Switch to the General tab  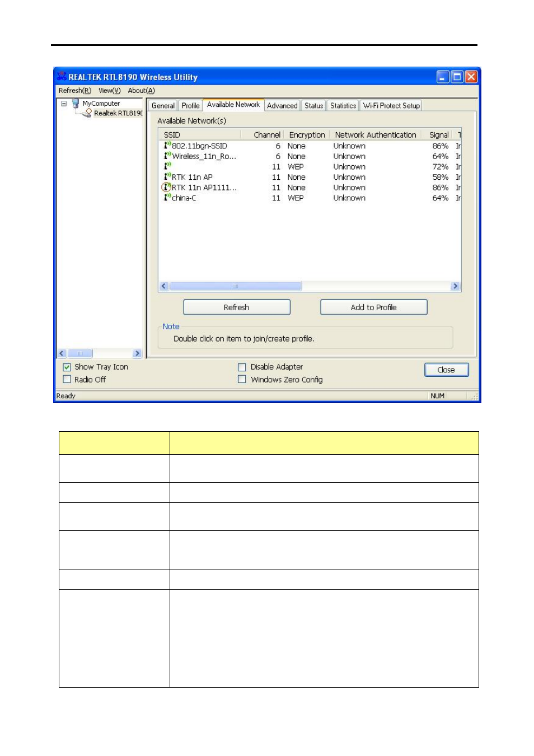click(163, 106)
